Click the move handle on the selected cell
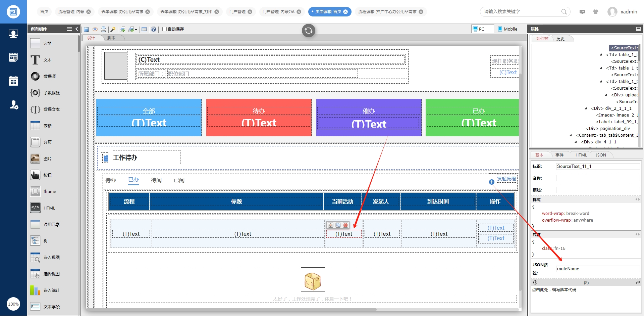This screenshot has height=316, width=644. coord(331,225)
